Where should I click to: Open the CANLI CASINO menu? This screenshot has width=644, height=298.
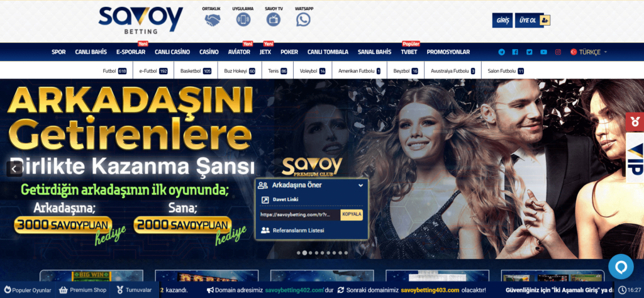click(172, 52)
